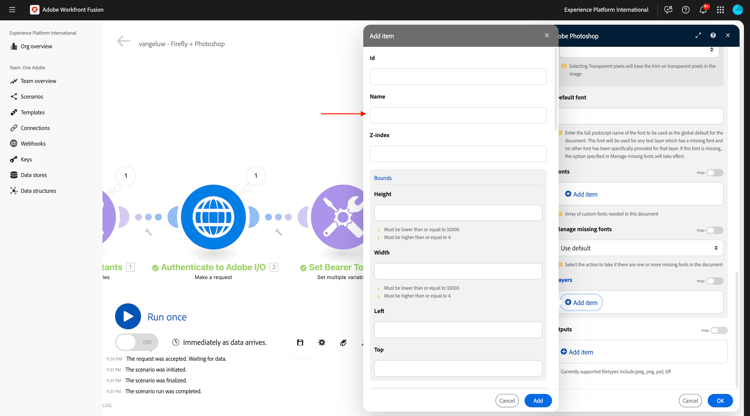Screen dimensions: 750x416
Task: Open the user profile avatar
Action: (738, 10)
